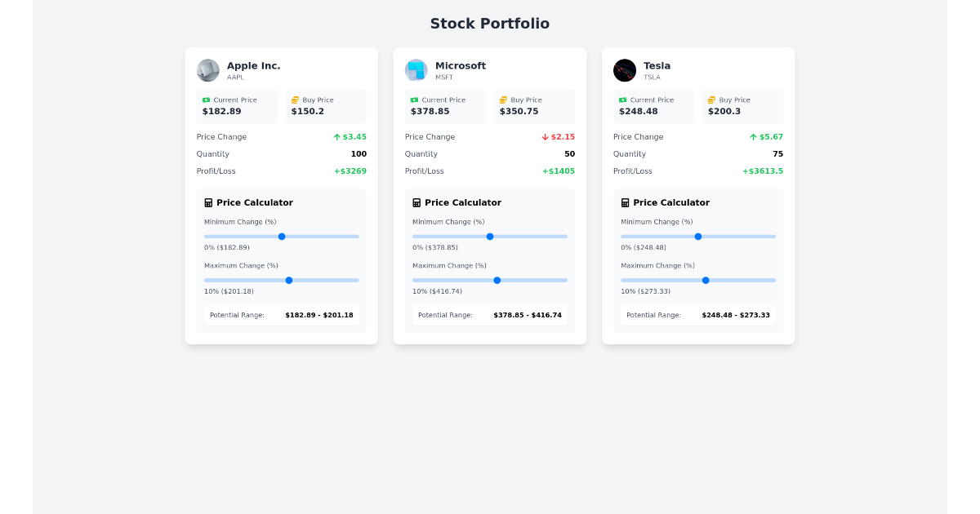Image resolution: width=980 pixels, height=514 pixels.
Task: Click the calculator icon in Apple's Price Calculator
Action: point(207,202)
